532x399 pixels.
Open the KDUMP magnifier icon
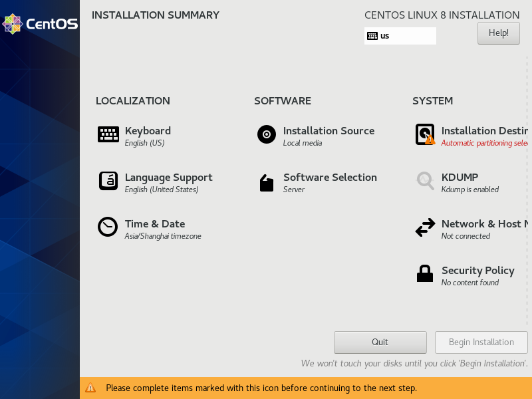pos(425,181)
